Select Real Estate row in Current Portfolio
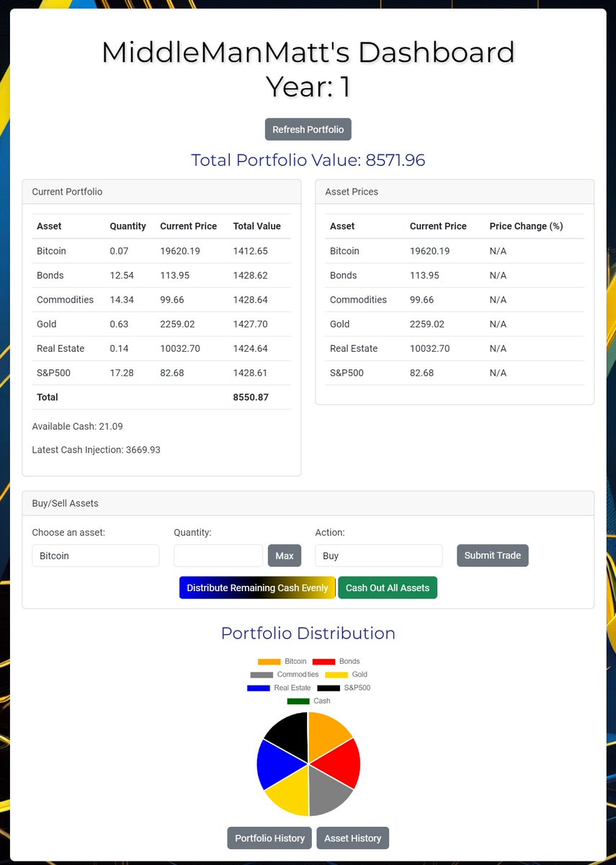Viewport: 616px width, 865px height. 161,349
